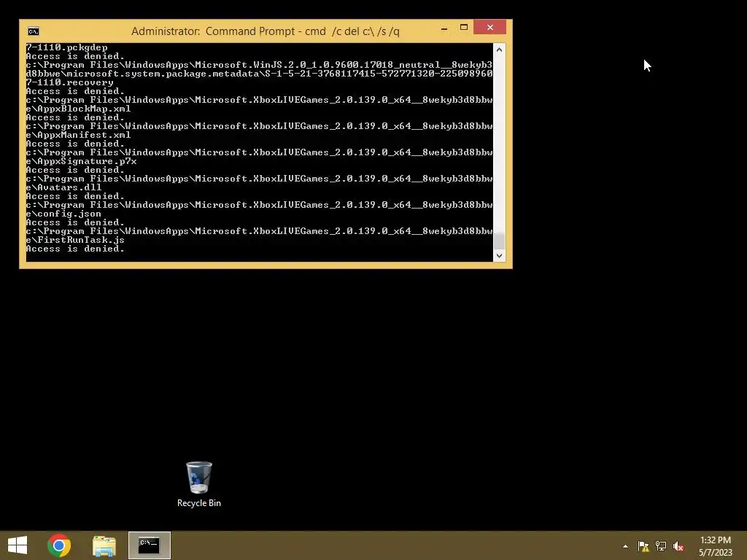Click the scrollbar up arrow in Command Prompt
The height and width of the screenshot is (560, 747).
[499, 50]
